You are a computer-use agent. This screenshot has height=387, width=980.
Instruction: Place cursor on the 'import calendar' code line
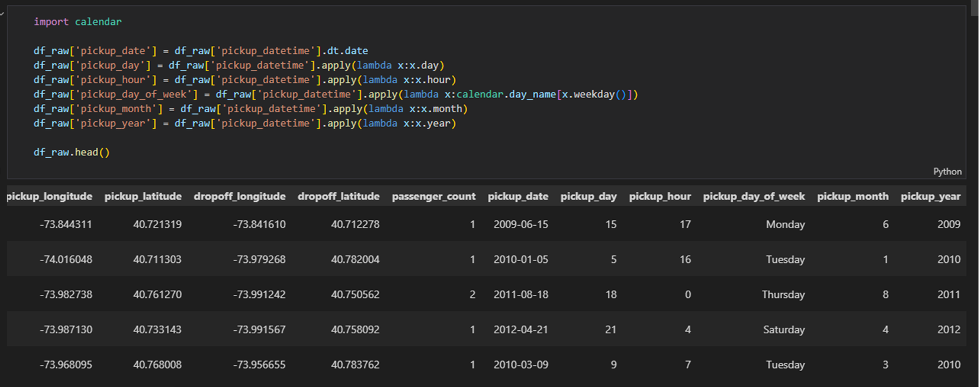click(77, 22)
